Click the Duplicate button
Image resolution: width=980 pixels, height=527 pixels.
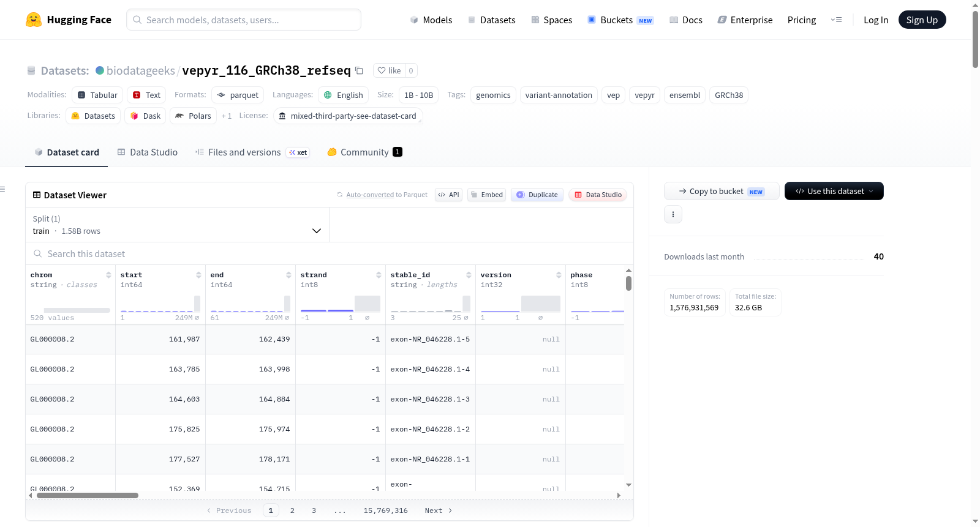pos(537,195)
